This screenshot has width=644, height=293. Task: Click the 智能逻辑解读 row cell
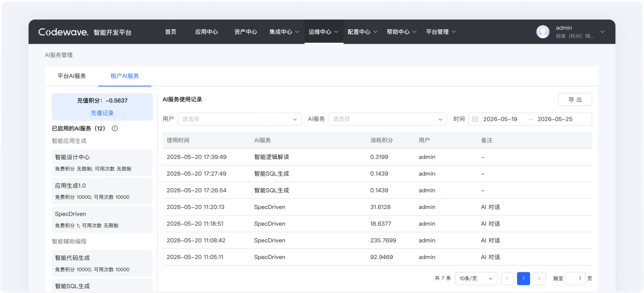271,157
